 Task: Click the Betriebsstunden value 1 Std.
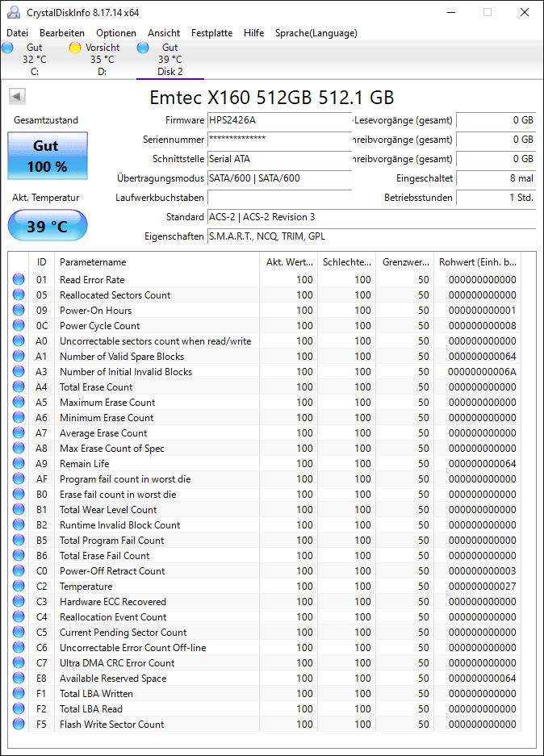pyautogui.click(x=496, y=197)
